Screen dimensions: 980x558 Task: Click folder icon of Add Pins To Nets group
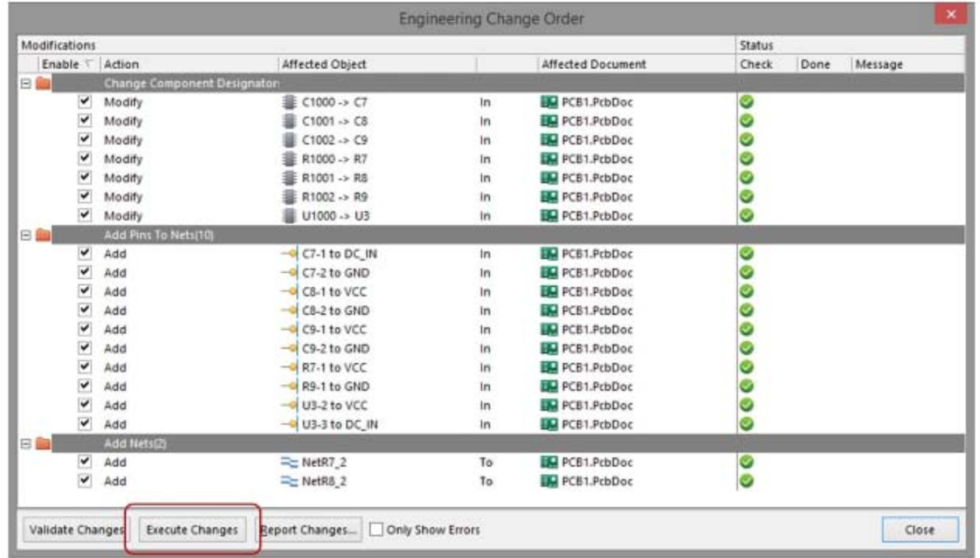point(43,235)
